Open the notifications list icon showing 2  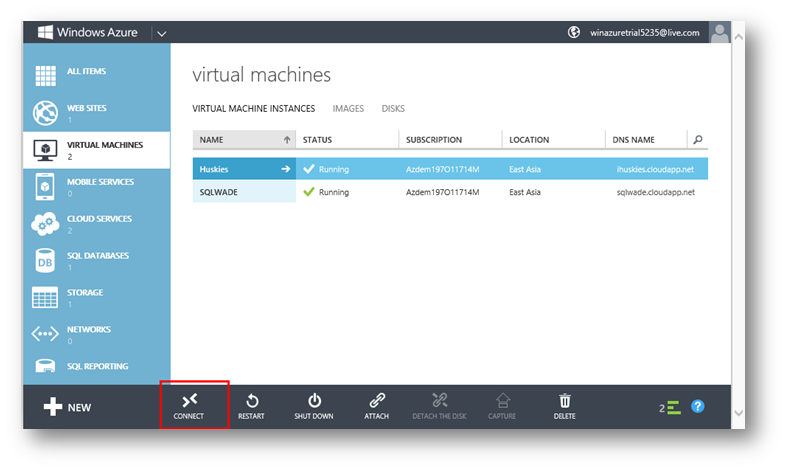(x=670, y=407)
